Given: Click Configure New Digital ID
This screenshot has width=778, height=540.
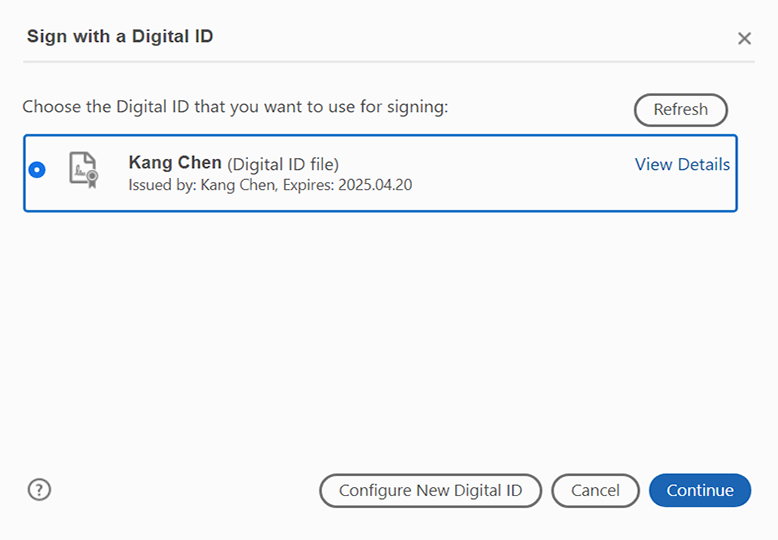Looking at the screenshot, I should pos(430,490).
